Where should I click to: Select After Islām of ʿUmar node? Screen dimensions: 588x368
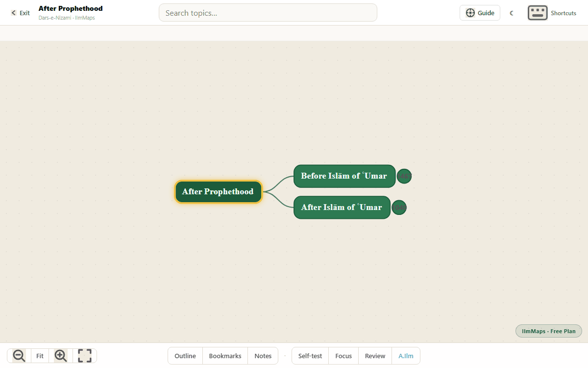pyautogui.click(x=342, y=207)
